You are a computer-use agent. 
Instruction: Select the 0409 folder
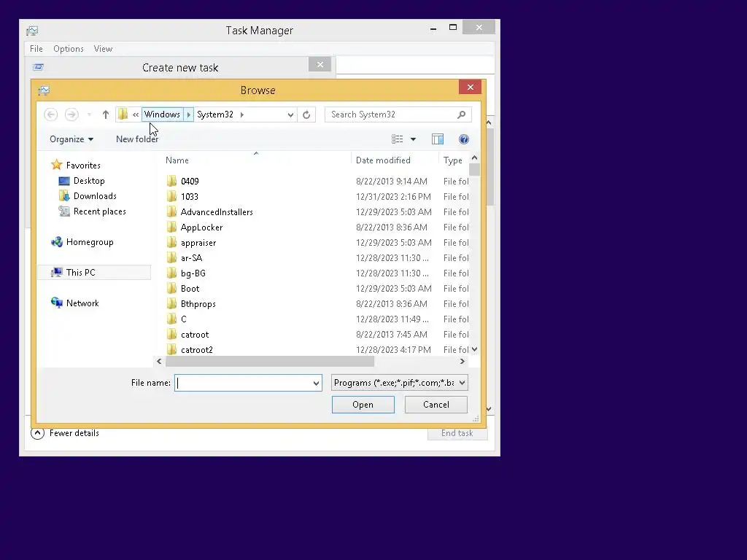point(190,182)
